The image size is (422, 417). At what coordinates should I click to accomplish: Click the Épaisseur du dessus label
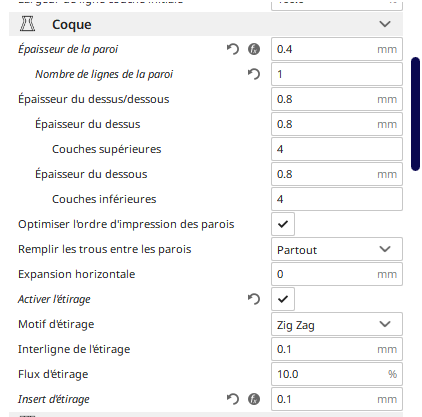pos(88,124)
